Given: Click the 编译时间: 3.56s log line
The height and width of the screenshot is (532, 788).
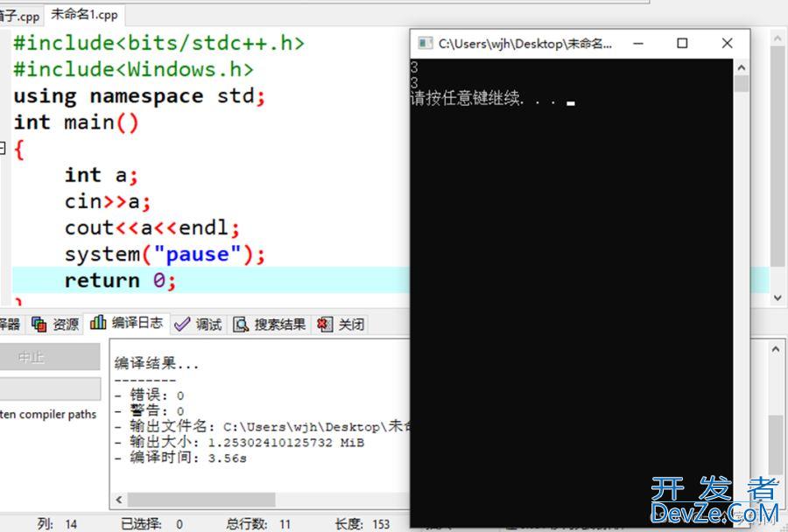Looking at the screenshot, I should 180,458.
